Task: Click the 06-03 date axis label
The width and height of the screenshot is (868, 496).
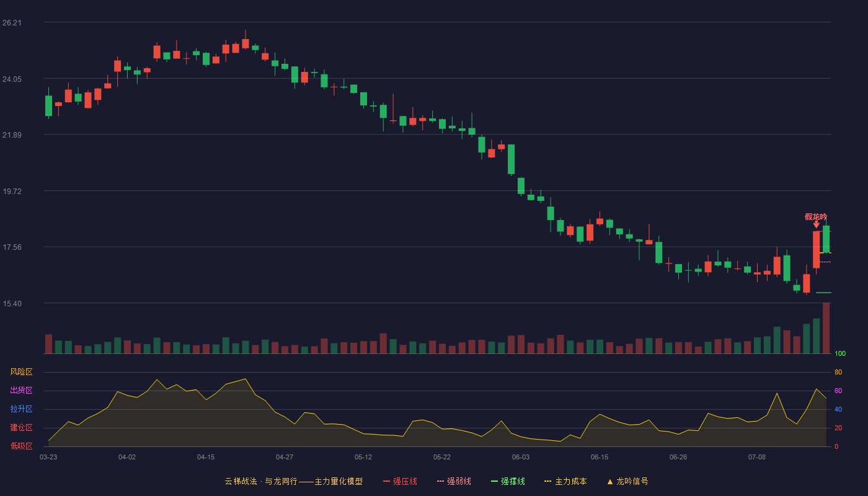Action: tap(521, 457)
